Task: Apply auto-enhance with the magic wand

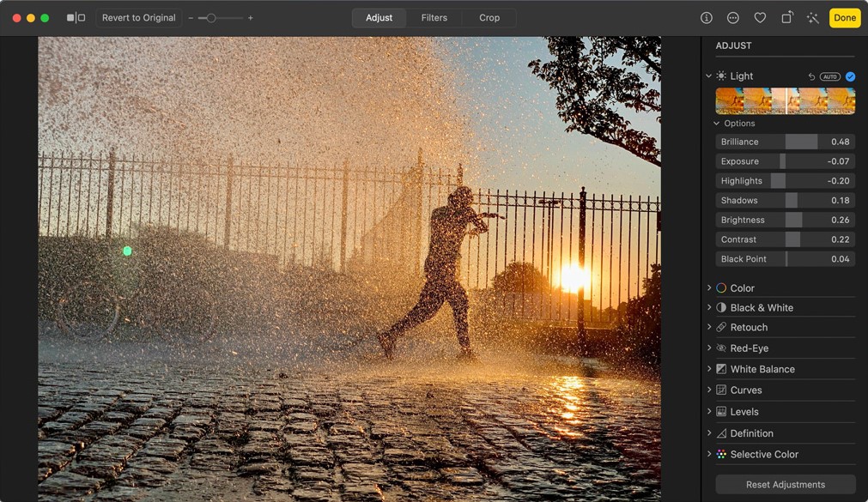Action: [812, 18]
